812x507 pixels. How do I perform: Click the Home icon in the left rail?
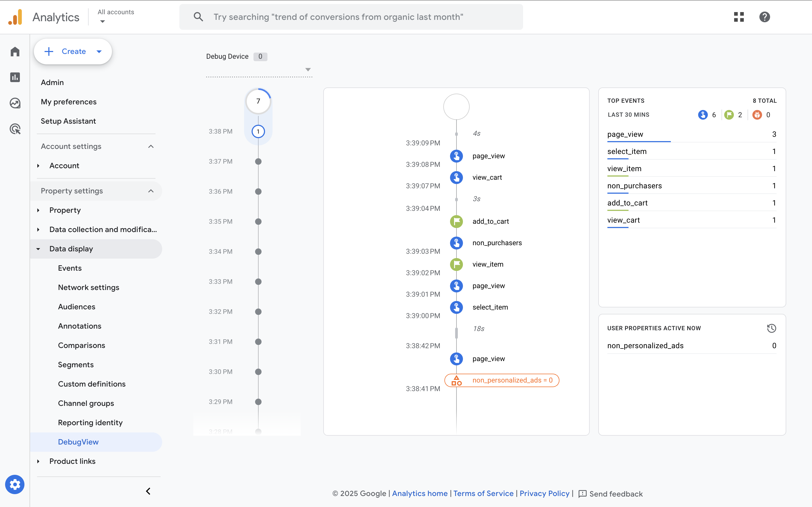15,51
